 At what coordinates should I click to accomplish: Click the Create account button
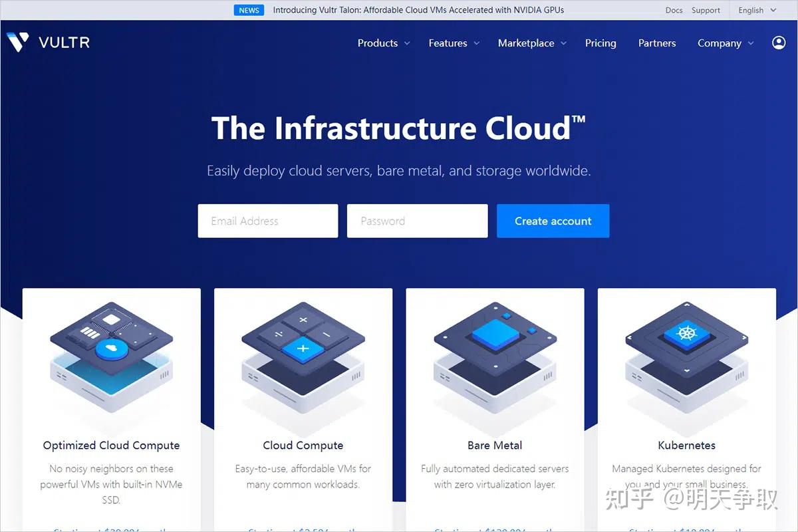553,221
